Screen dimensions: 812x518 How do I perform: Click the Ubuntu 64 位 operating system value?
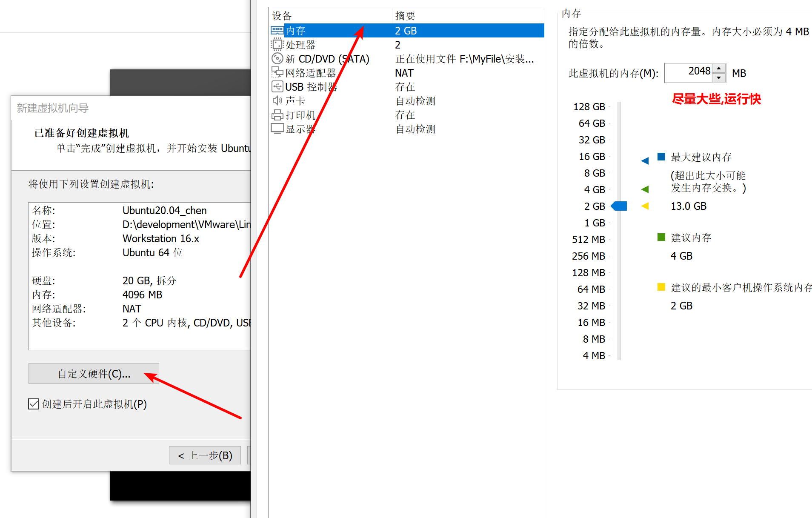point(153,252)
